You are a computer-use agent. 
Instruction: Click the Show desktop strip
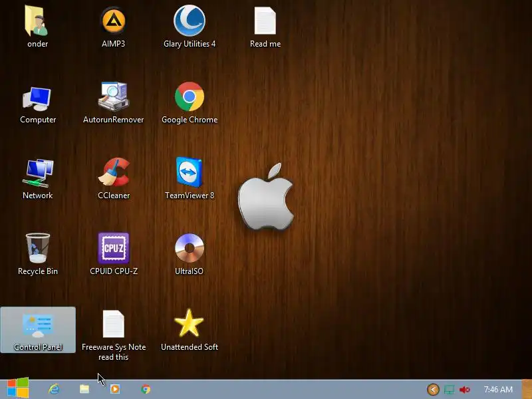[x=527, y=389]
